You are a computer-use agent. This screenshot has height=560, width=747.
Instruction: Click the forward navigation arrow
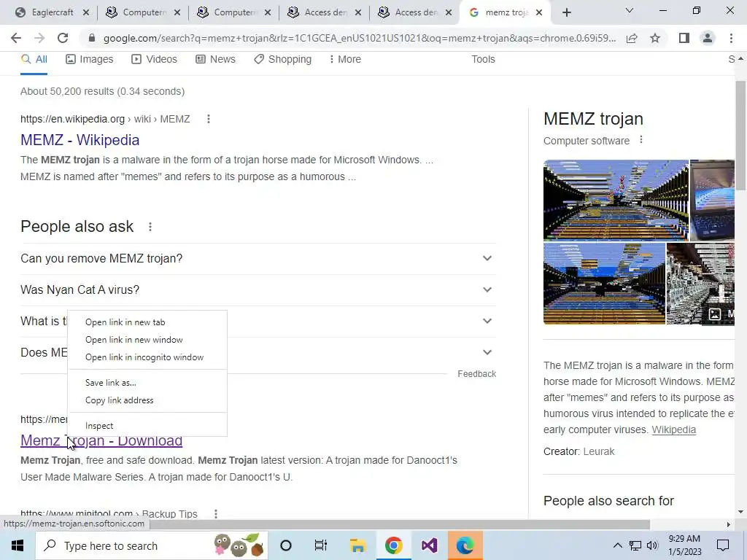[39, 38]
